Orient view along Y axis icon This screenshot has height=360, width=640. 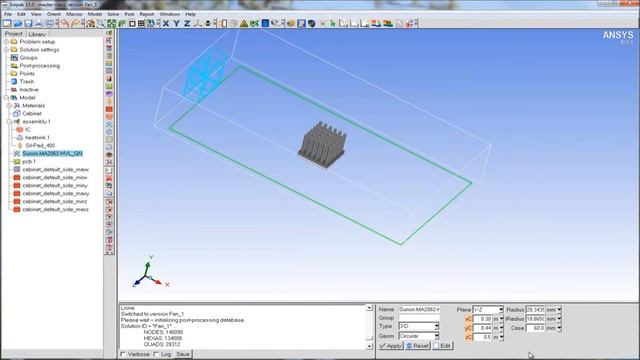[176, 24]
